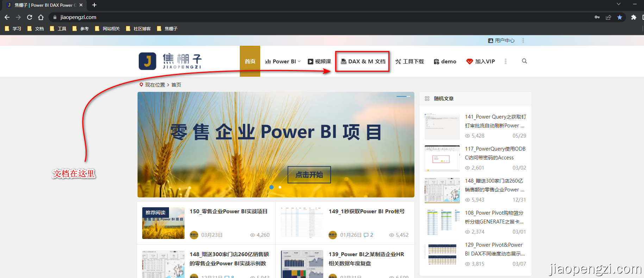Click the 点击开始 banner button
The height and width of the screenshot is (278, 644).
coord(309,175)
